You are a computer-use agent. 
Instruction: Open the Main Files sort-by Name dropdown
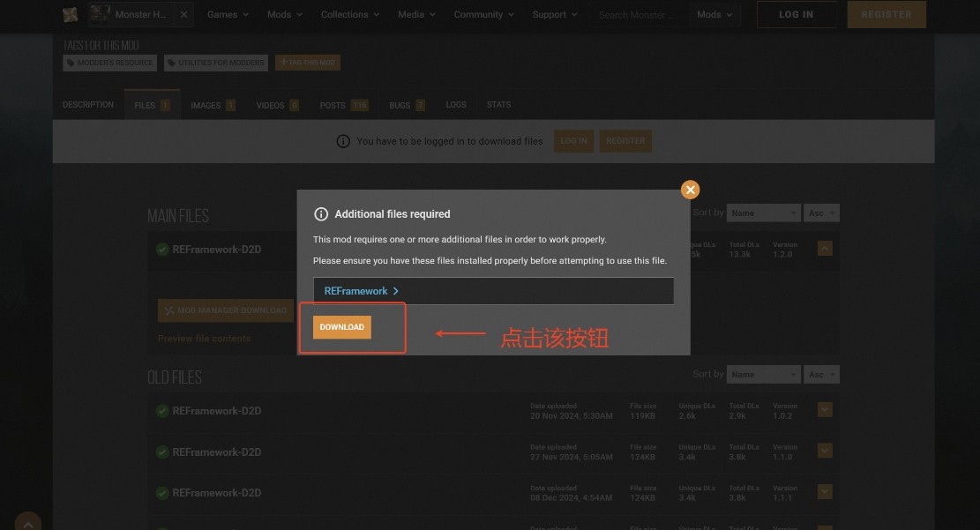tap(764, 213)
